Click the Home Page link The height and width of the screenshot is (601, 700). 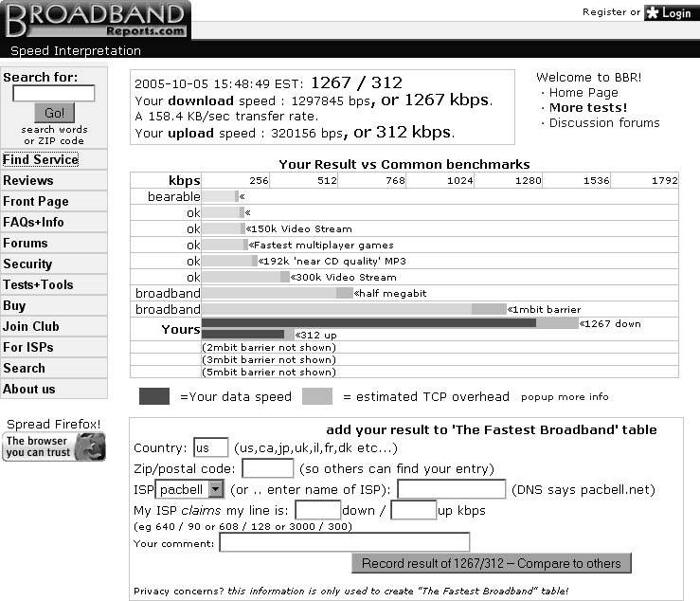583,93
